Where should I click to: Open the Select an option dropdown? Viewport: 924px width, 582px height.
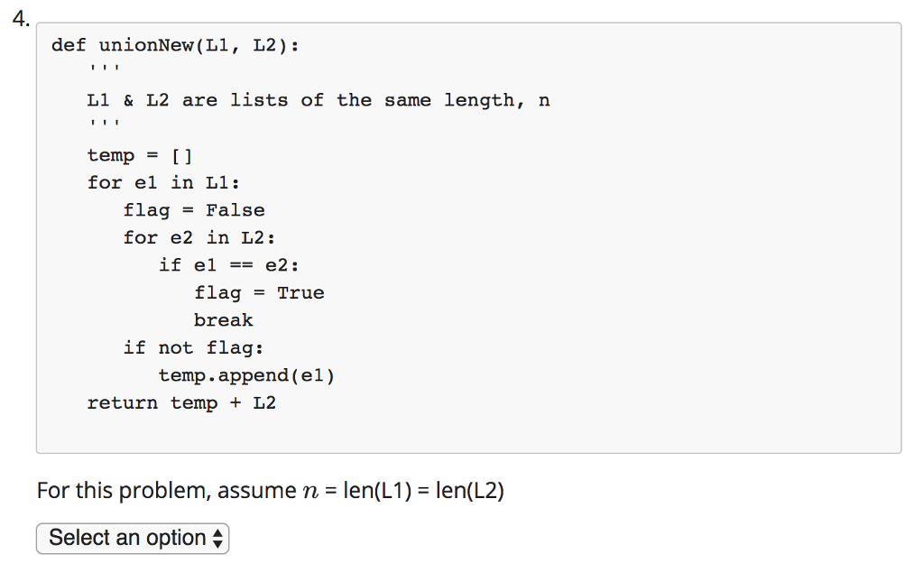(132, 538)
